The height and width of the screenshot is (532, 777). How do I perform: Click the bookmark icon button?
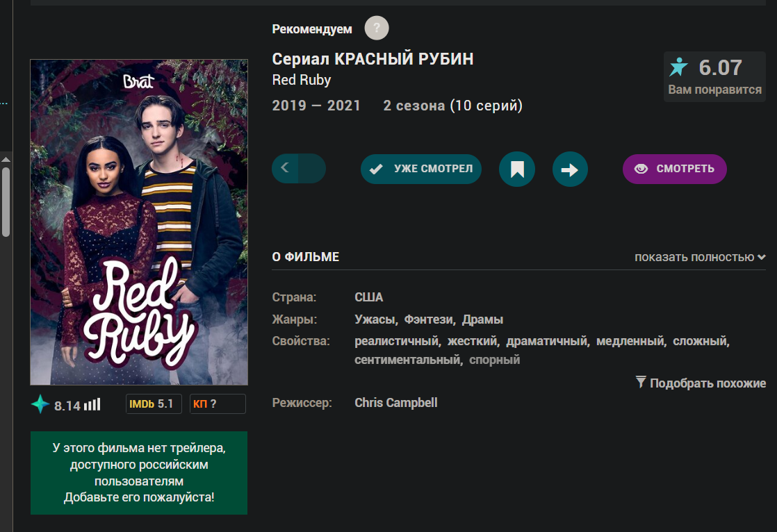pos(517,169)
